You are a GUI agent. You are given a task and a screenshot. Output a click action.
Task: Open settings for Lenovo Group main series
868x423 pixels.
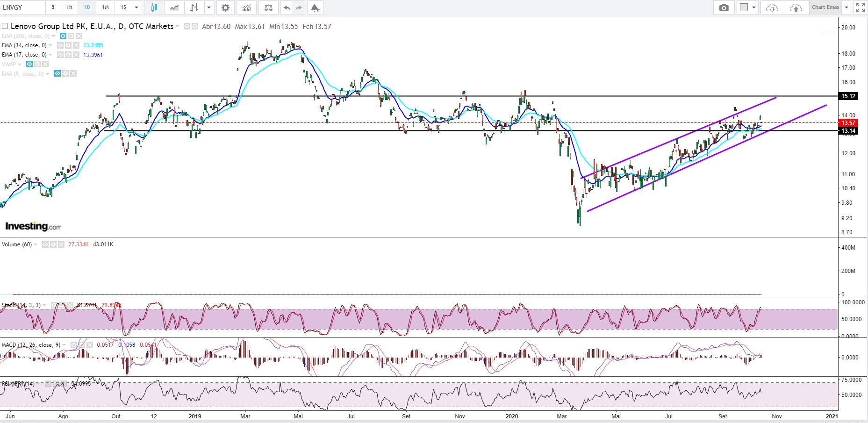(x=195, y=27)
